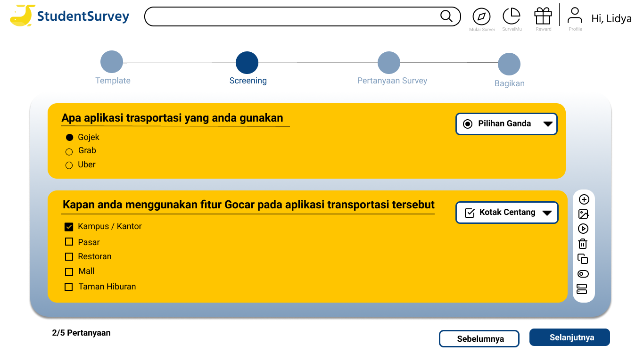This screenshot has height=362, width=644.
Task: Go to the Pertanyaan Survey step circle
Action: pyautogui.click(x=389, y=63)
